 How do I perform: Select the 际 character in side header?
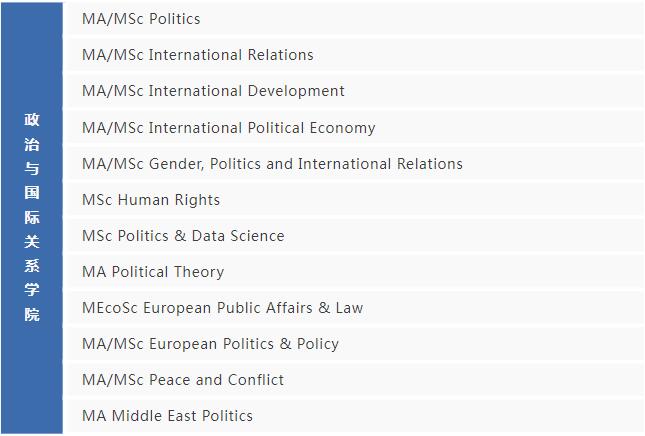pos(32,217)
